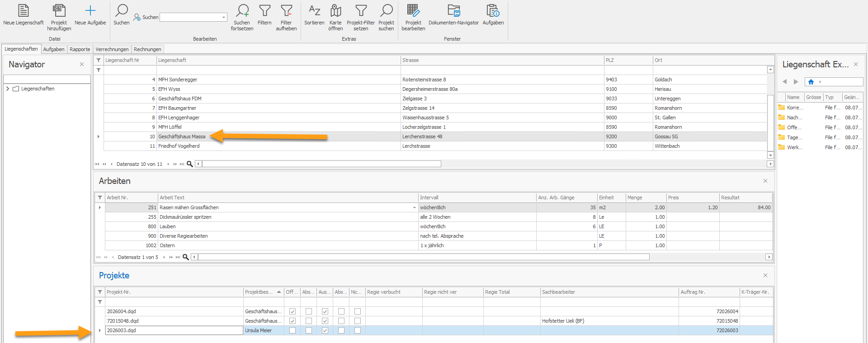This screenshot has width=868, height=343.
Task: Uncheck the Off... box for project 72015048.dqd
Action: 292,321
